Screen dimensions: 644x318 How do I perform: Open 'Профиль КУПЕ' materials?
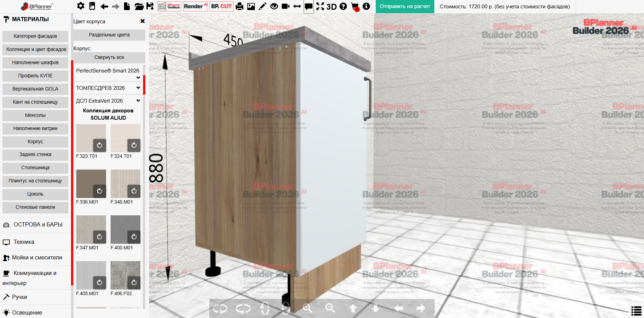point(35,76)
